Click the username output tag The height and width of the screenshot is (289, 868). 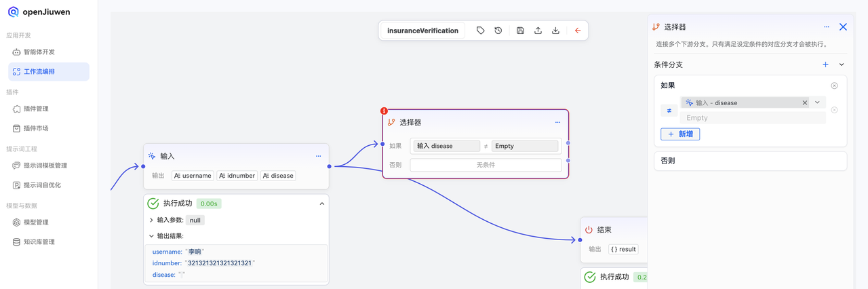(x=193, y=176)
